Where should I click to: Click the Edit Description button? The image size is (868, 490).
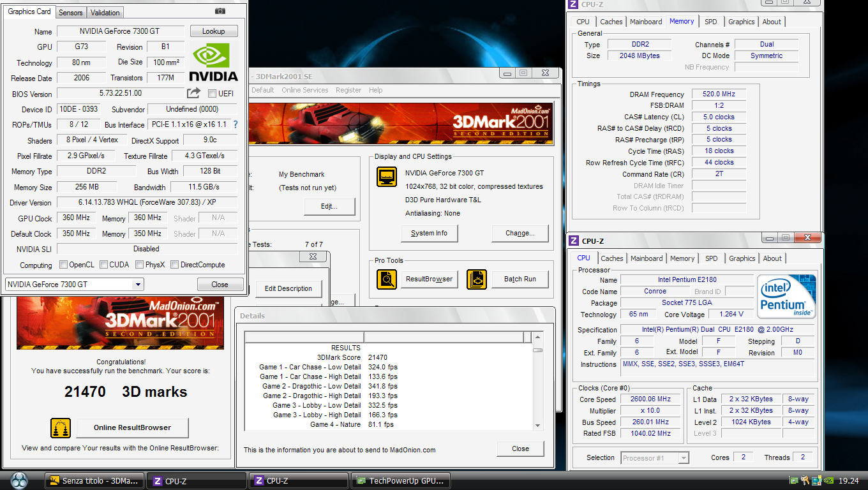(x=288, y=288)
